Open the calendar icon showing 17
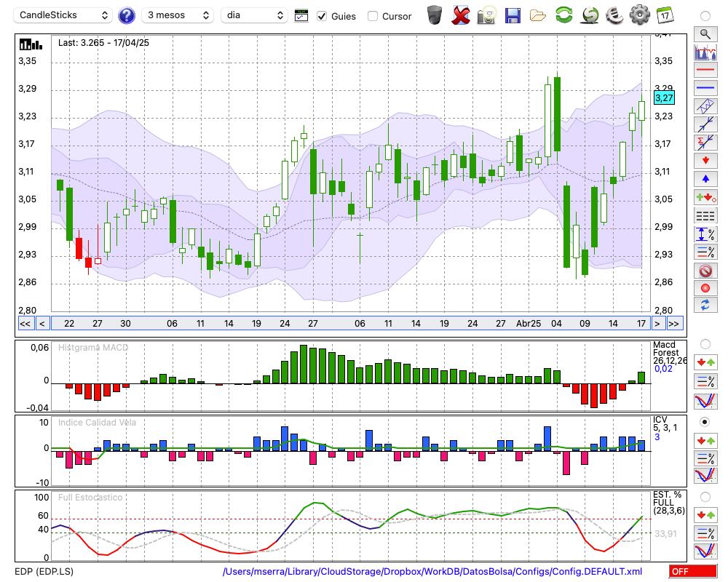This screenshot has width=728, height=582. point(665,15)
